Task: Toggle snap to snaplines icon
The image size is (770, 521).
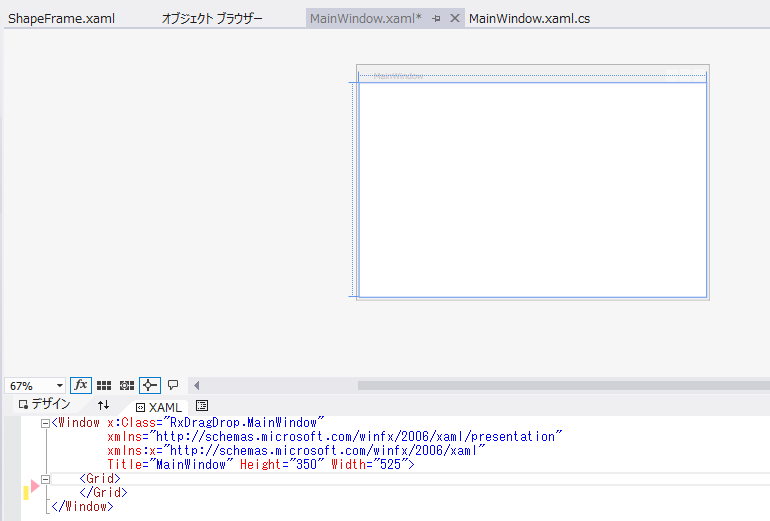Action: pyautogui.click(x=150, y=385)
